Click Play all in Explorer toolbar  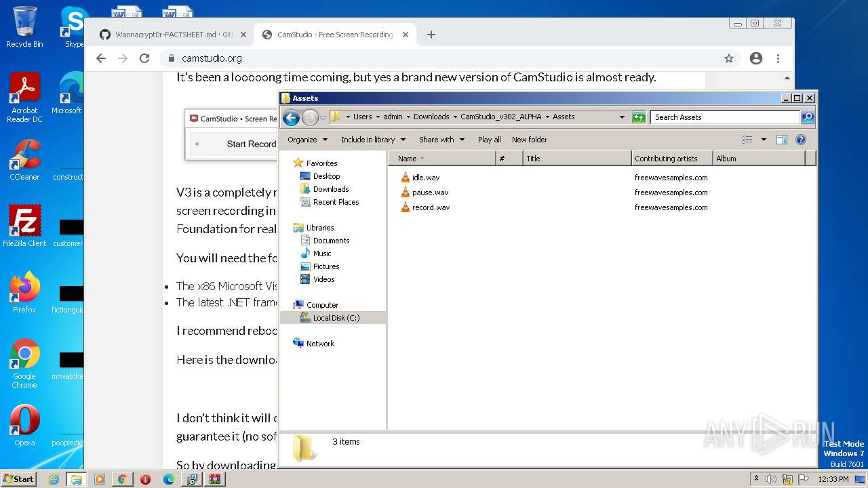click(x=489, y=140)
